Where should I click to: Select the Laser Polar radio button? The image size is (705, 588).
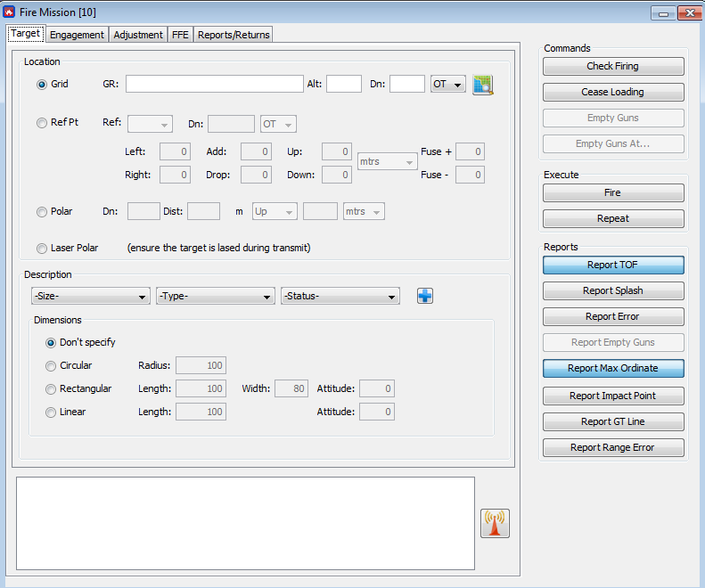click(x=42, y=249)
